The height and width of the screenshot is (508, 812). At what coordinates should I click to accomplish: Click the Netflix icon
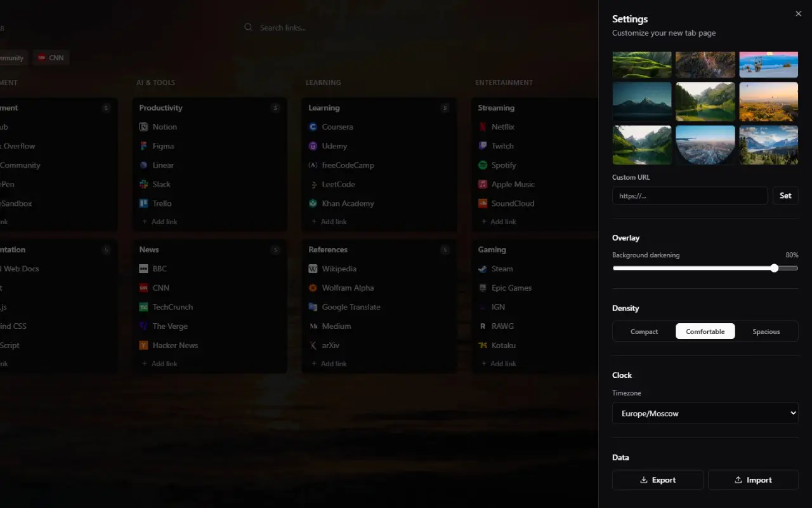pos(482,127)
